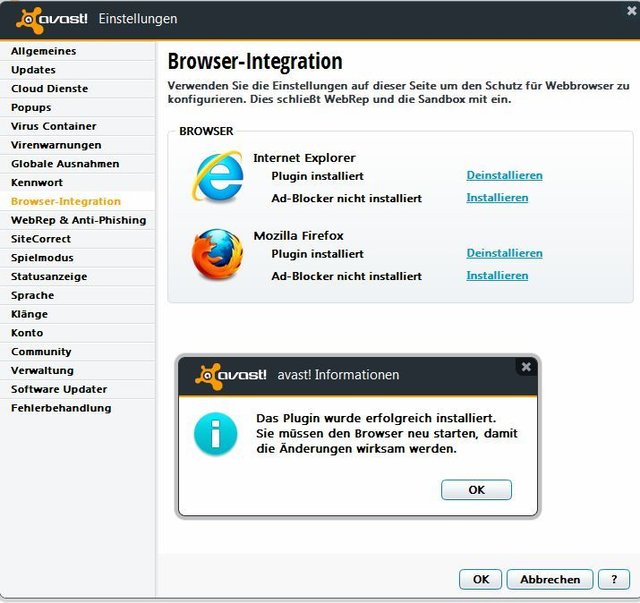Go to Community settings
Image resolution: width=640 pixels, height=603 pixels.
(x=78, y=352)
